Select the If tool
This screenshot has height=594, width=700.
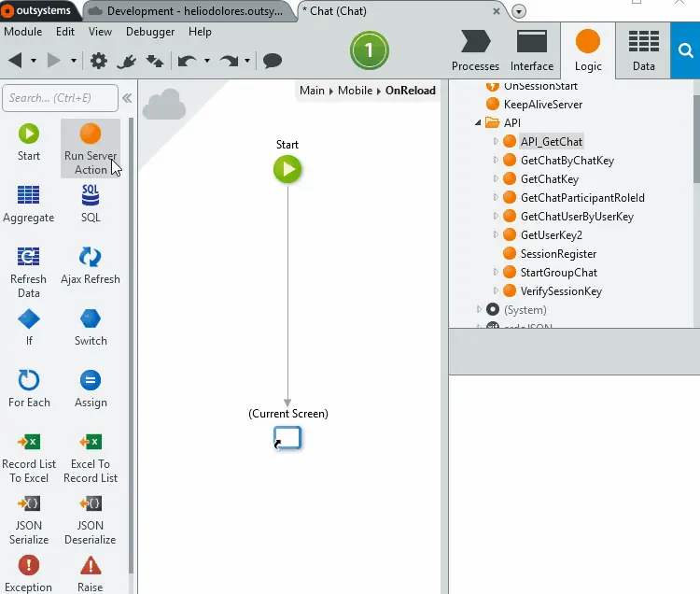[29, 328]
